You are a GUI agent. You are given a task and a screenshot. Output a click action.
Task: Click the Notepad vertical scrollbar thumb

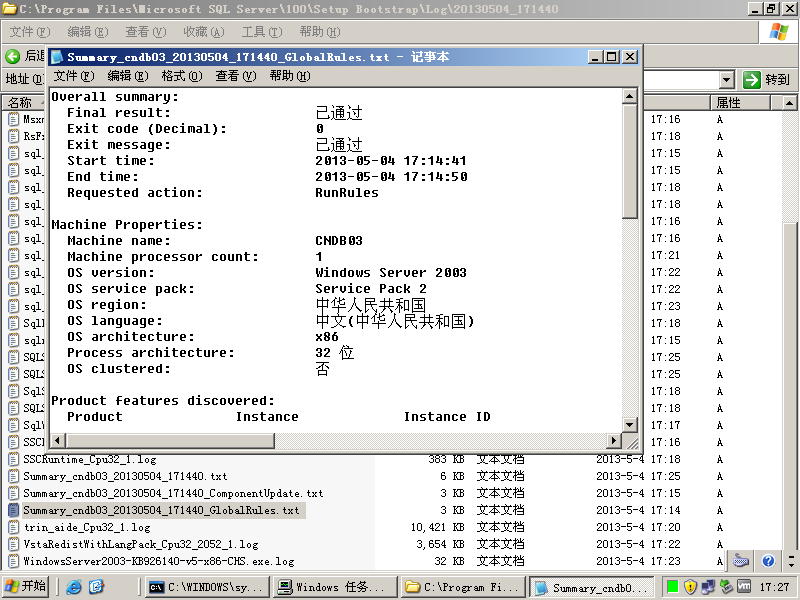(630, 161)
